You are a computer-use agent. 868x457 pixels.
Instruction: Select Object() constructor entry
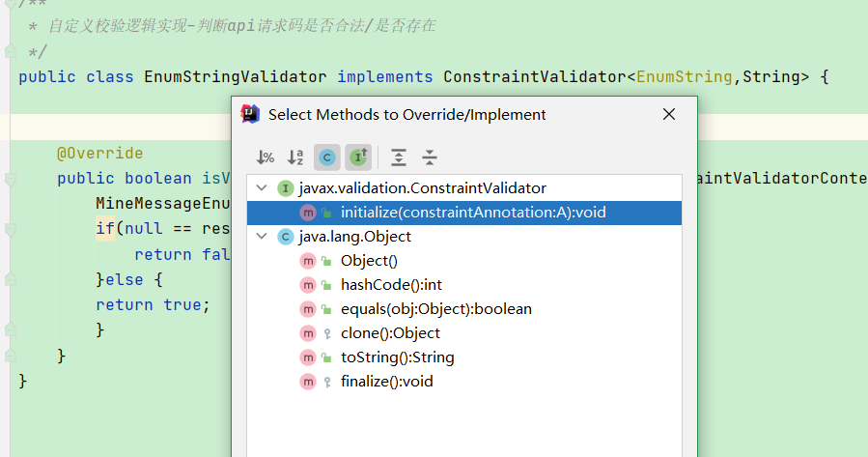point(463,261)
